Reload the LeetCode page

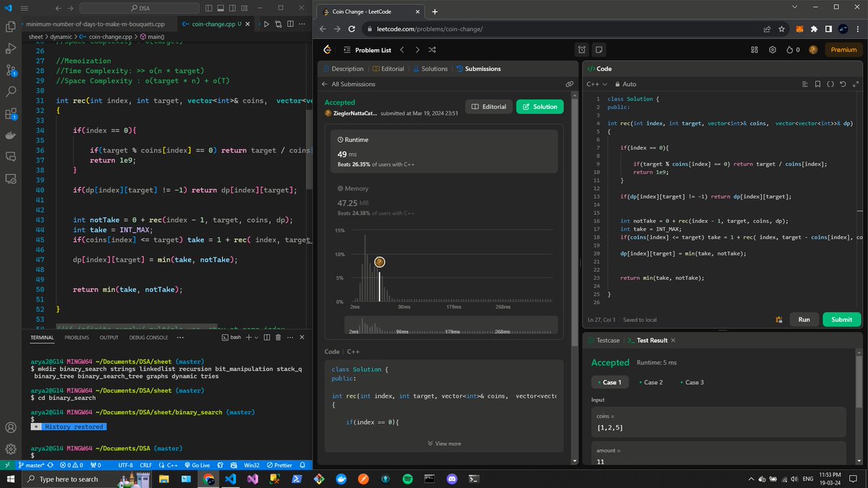(x=353, y=29)
